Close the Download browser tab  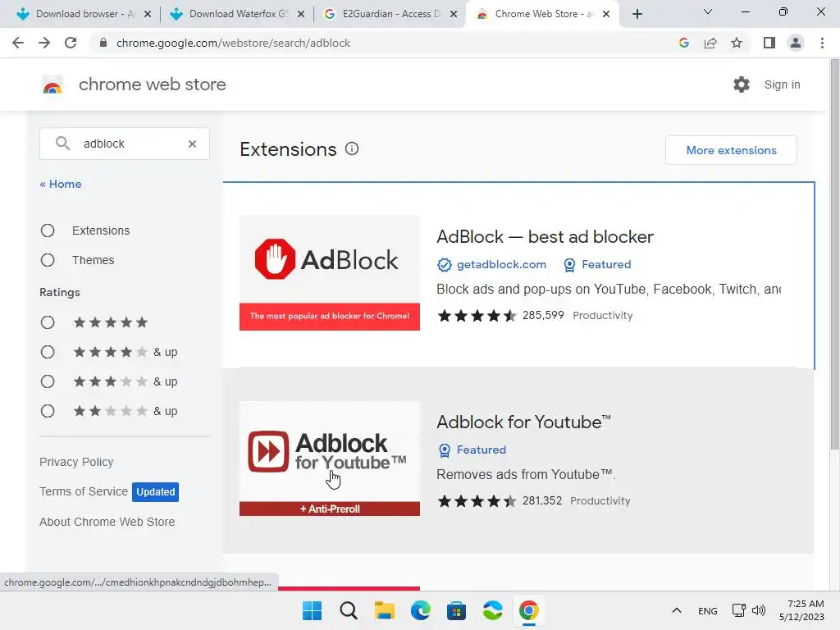click(148, 15)
